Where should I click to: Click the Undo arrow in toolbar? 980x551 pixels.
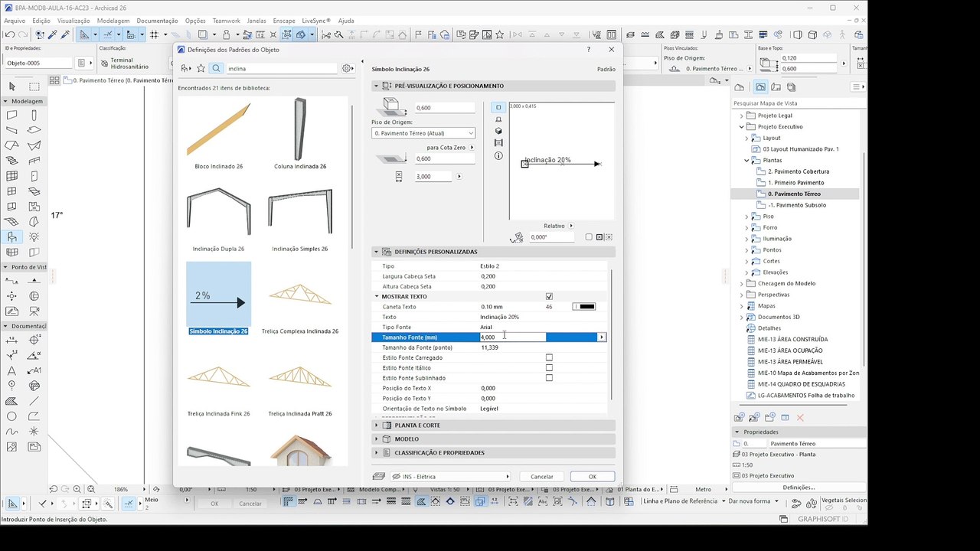(x=9, y=34)
